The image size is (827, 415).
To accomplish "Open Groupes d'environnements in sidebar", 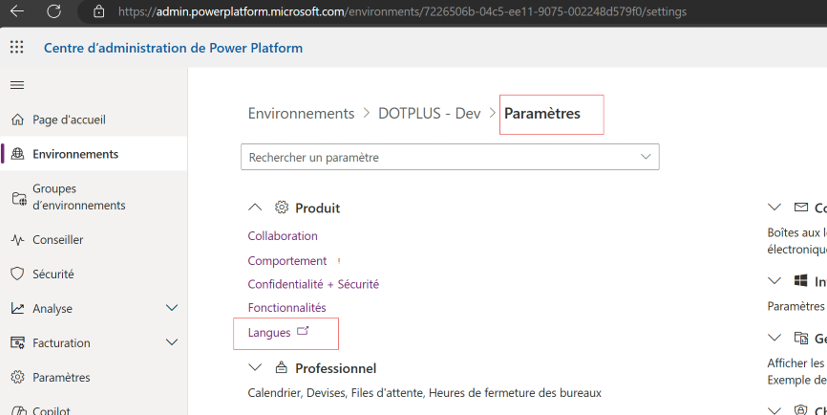I will 78,197.
